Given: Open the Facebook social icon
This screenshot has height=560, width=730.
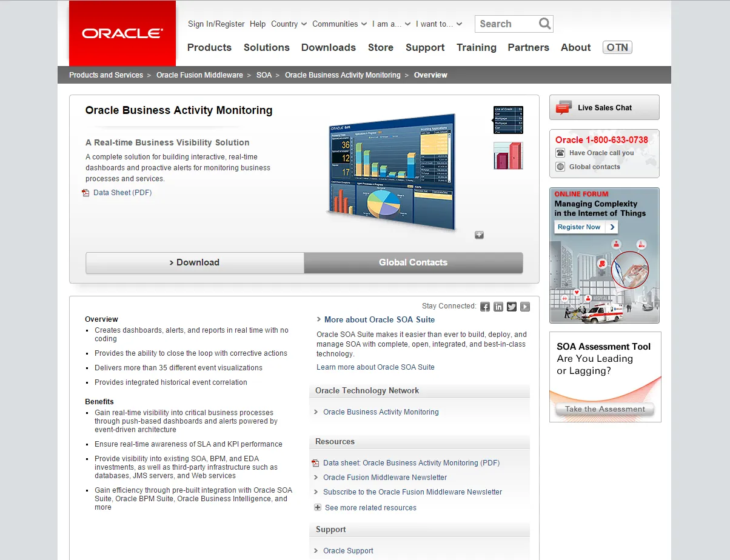Looking at the screenshot, I should click(x=485, y=307).
